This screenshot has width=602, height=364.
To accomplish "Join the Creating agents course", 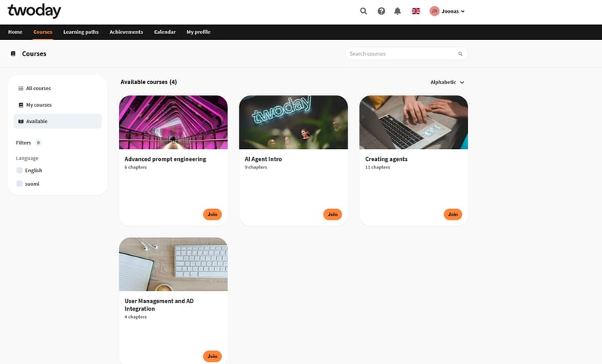I will pos(452,214).
